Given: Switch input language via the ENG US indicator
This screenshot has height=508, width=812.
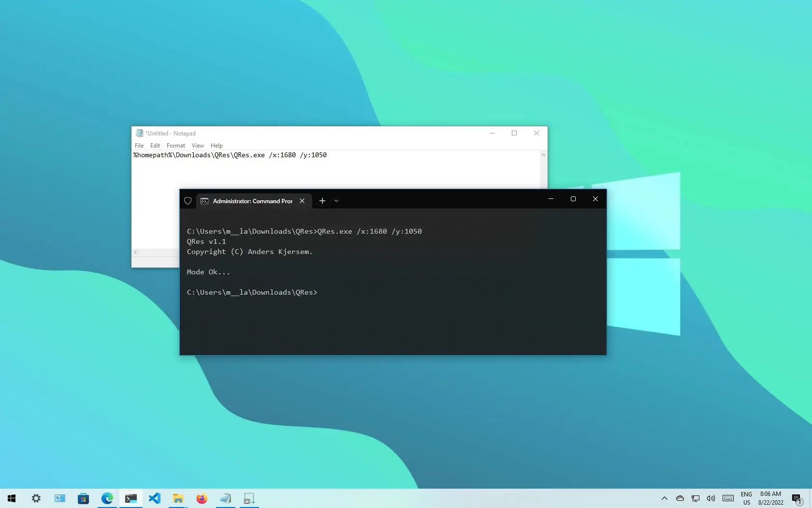Looking at the screenshot, I should coord(746,499).
